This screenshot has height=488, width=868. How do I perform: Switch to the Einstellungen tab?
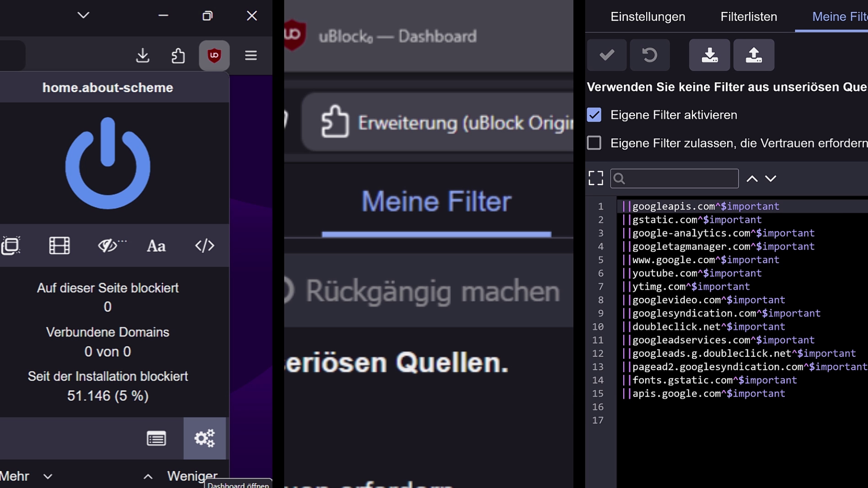[648, 16]
